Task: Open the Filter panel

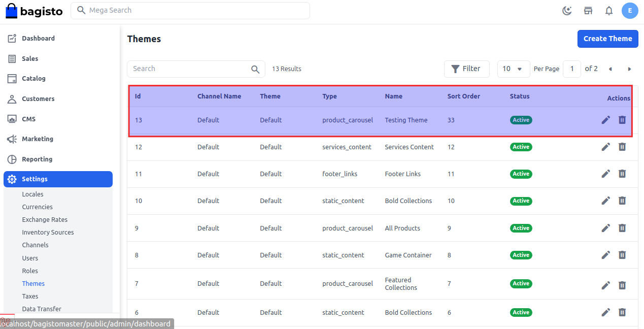Action: pos(466,69)
